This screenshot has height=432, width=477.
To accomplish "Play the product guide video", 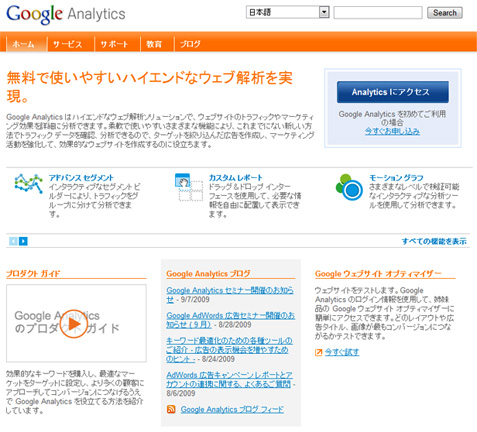I will (74, 323).
